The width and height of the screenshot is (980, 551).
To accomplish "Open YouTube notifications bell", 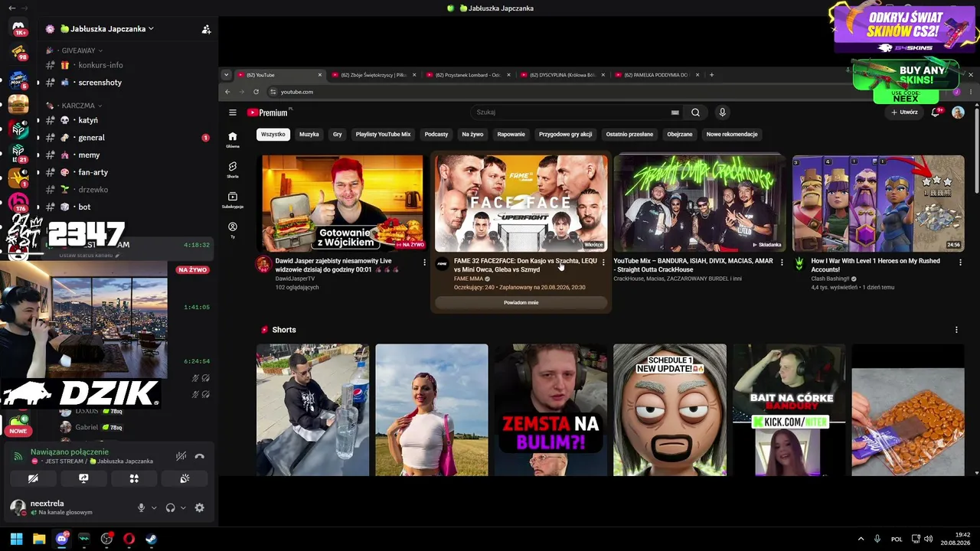I will 936,112.
